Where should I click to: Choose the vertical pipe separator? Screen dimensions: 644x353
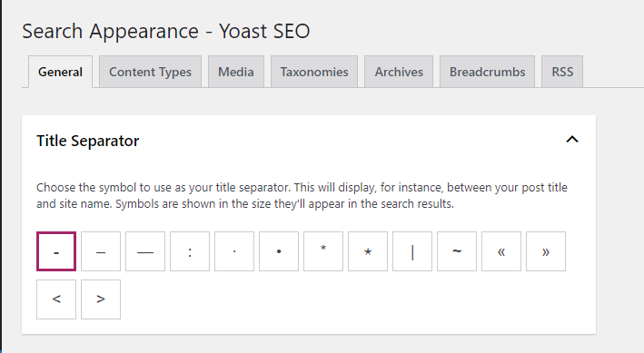(412, 251)
